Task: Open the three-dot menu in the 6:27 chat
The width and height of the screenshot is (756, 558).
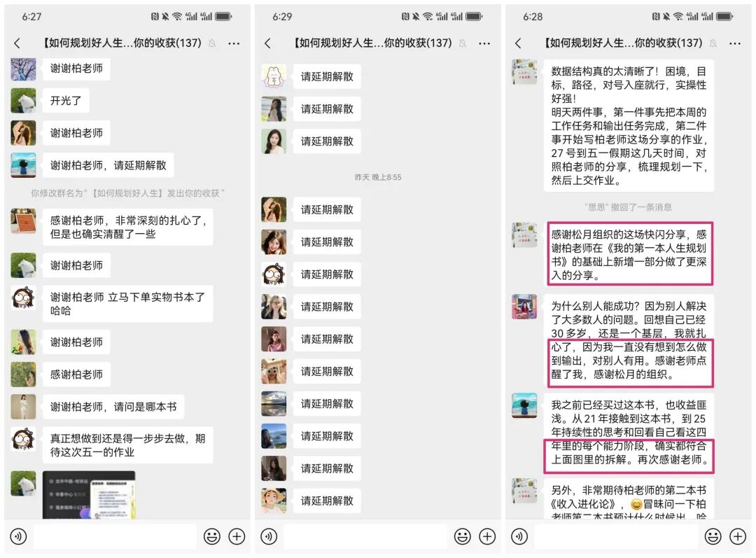Action: click(x=234, y=43)
